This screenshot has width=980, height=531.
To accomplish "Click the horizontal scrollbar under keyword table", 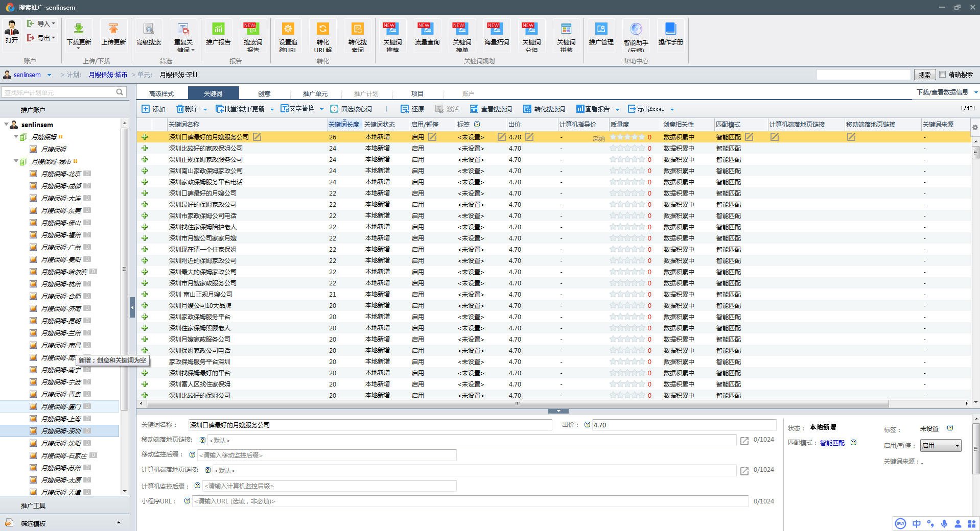I will [517, 403].
